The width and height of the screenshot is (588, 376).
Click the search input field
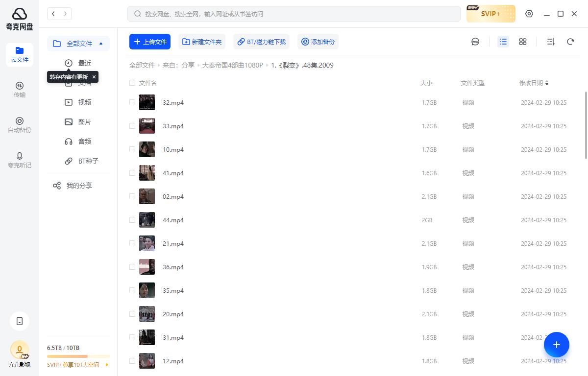[294, 14]
